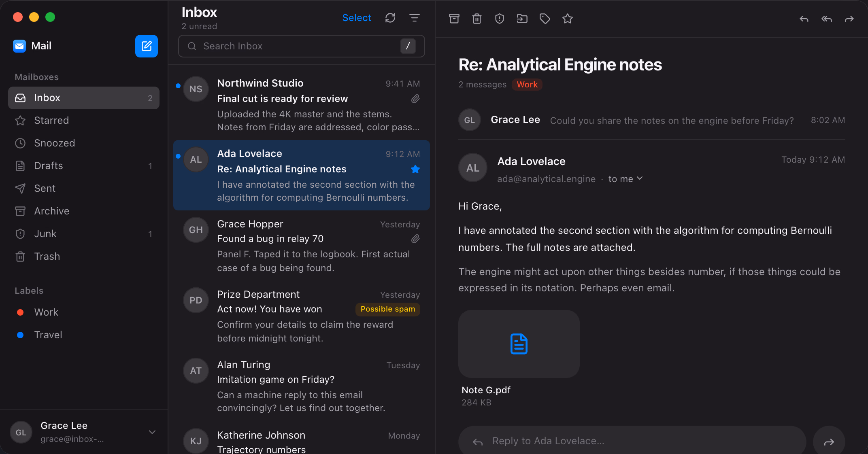Mark message as junk with shield icon
The image size is (868, 454).
(x=500, y=19)
